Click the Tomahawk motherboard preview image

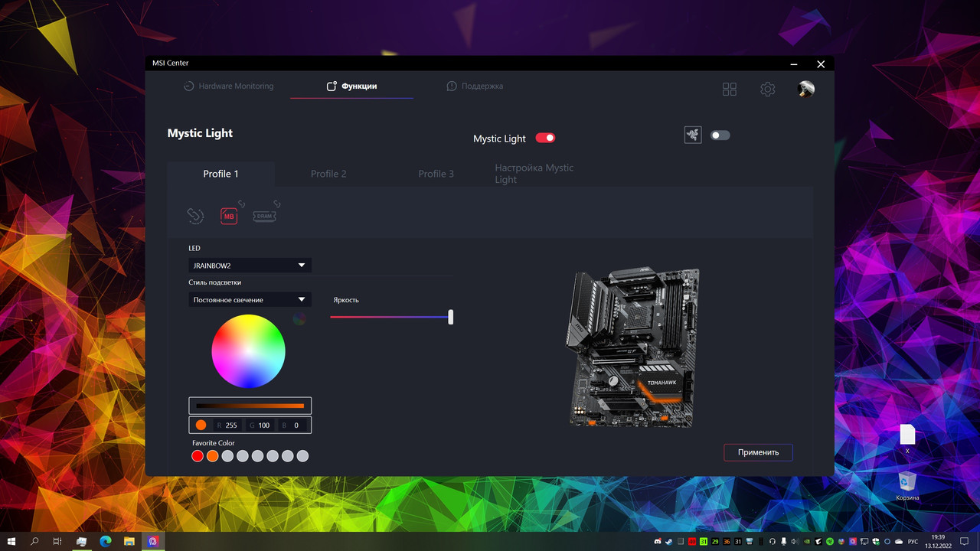(x=632, y=347)
